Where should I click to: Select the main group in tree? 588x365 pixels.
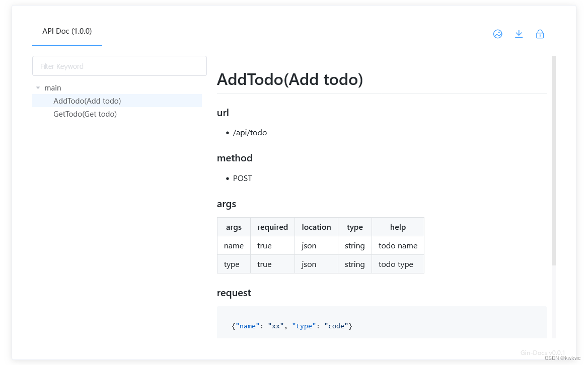[53, 88]
